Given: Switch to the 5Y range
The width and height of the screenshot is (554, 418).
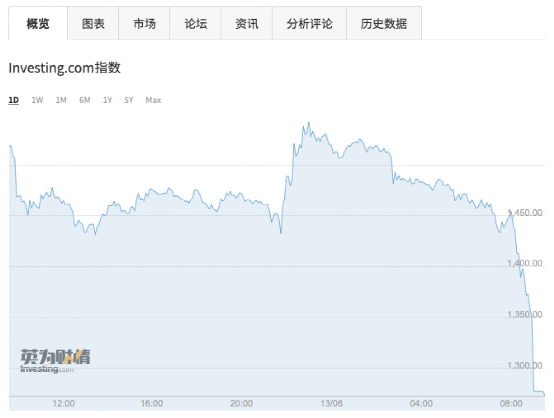Looking at the screenshot, I should tap(129, 100).
